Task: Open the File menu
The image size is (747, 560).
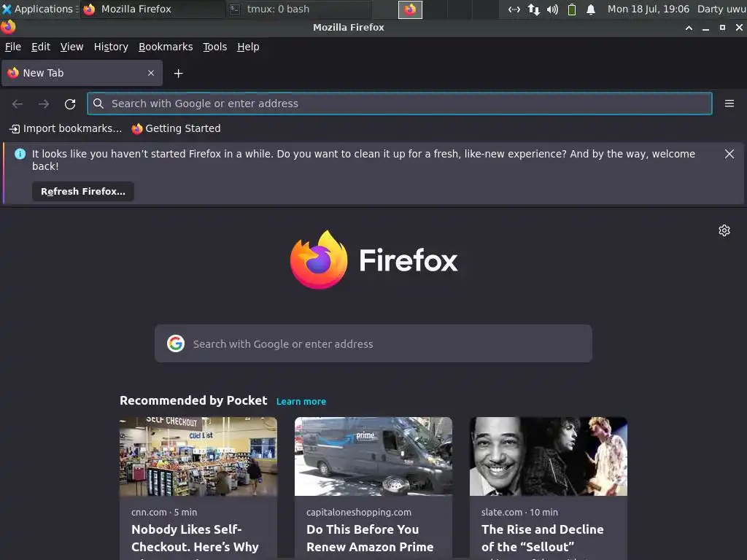Action: pyautogui.click(x=13, y=47)
